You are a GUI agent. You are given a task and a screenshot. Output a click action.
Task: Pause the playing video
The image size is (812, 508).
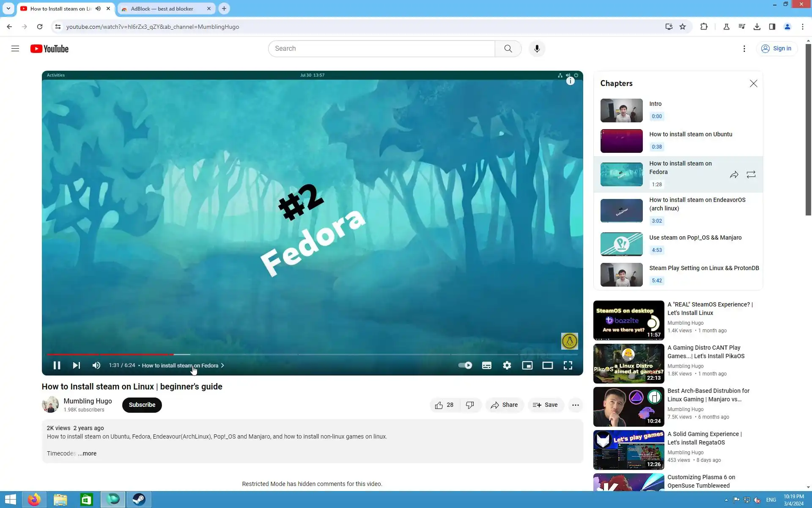pyautogui.click(x=57, y=365)
